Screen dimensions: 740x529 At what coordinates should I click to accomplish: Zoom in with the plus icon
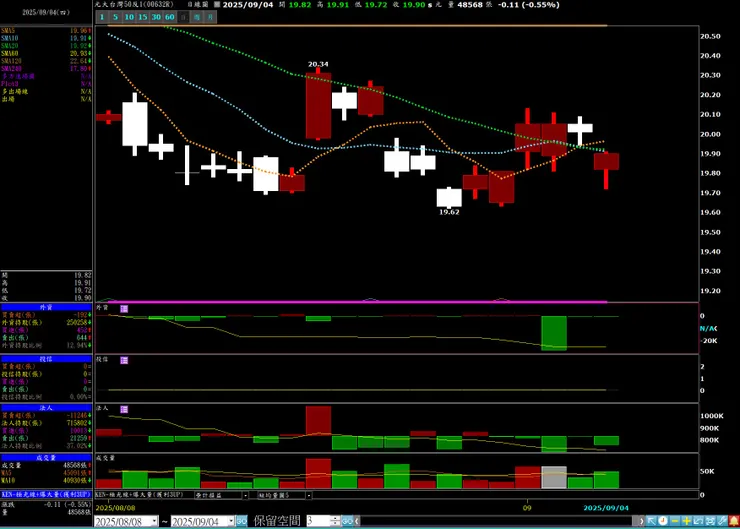687,521
